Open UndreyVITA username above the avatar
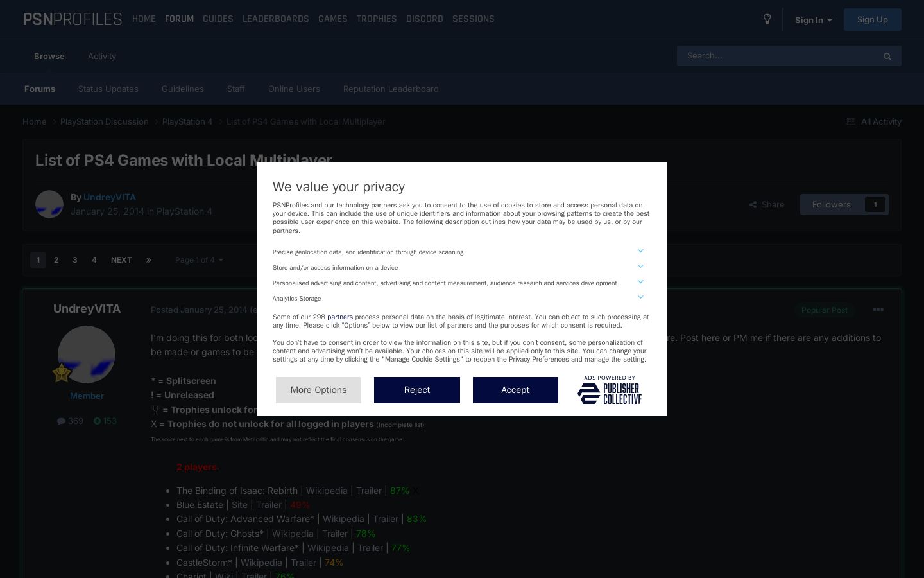The height and width of the screenshot is (578, 924). 87,309
